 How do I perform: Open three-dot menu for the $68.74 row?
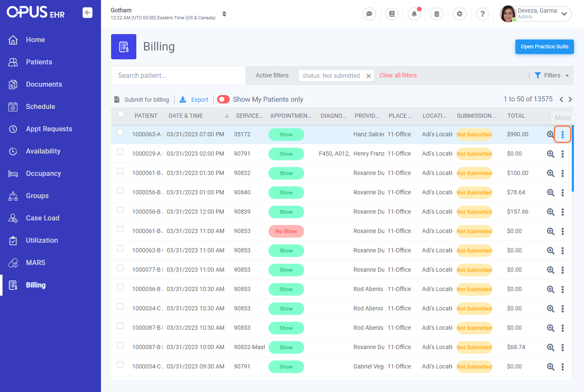click(563, 347)
